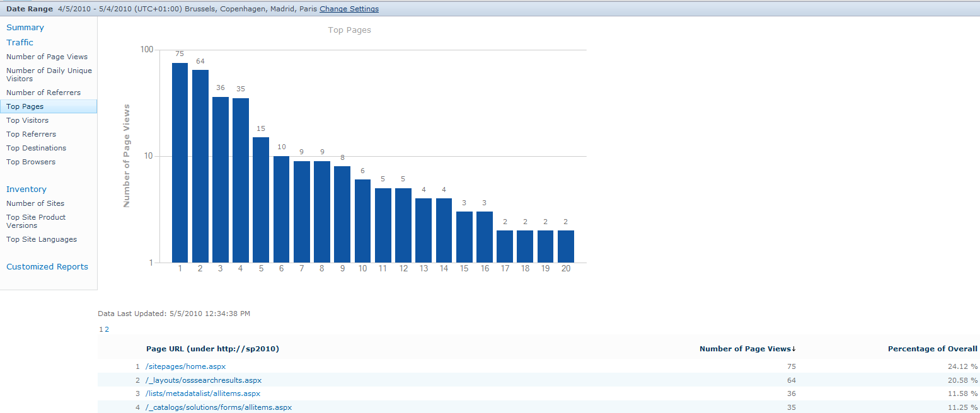980x413 pixels.
Task: Open /sitepages/home.aspx link
Action: click(x=185, y=366)
